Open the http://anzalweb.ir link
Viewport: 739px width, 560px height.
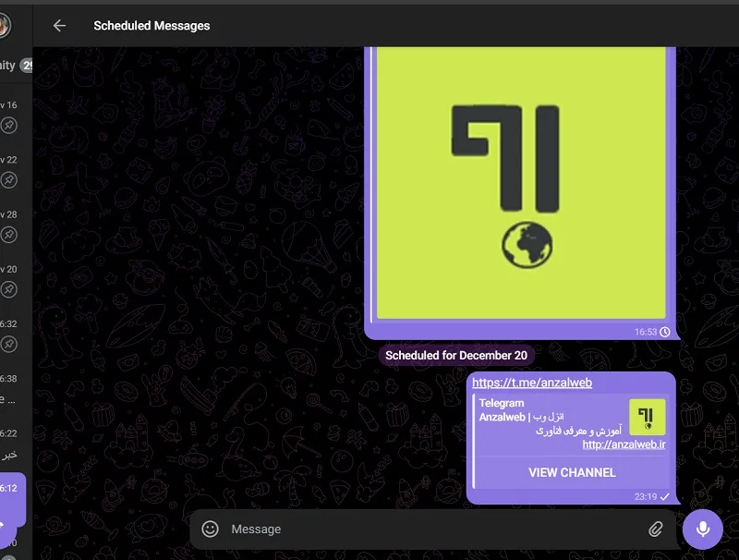624,444
